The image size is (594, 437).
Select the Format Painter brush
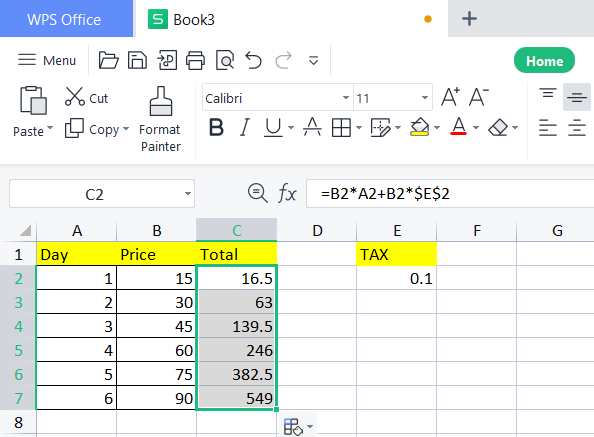click(x=161, y=101)
